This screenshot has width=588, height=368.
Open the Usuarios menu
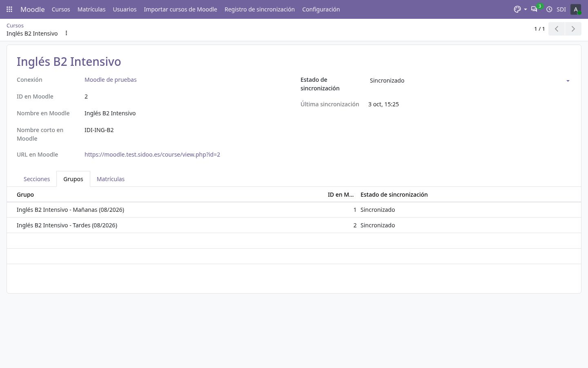(x=125, y=9)
